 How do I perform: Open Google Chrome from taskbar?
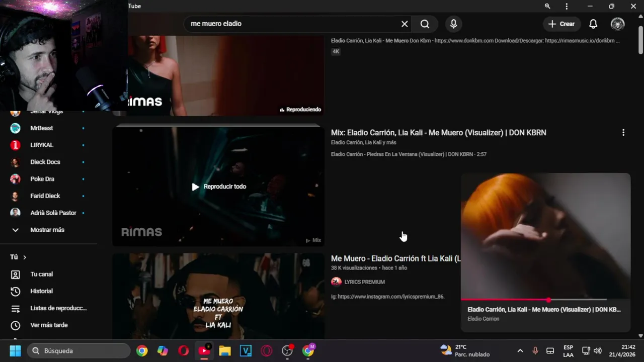point(142,350)
